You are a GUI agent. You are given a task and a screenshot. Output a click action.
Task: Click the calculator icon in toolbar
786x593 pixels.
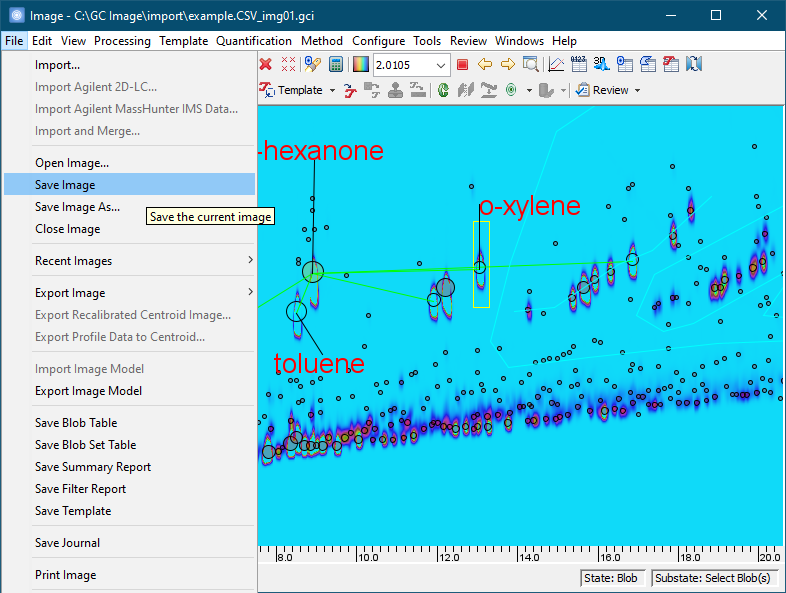(x=335, y=65)
